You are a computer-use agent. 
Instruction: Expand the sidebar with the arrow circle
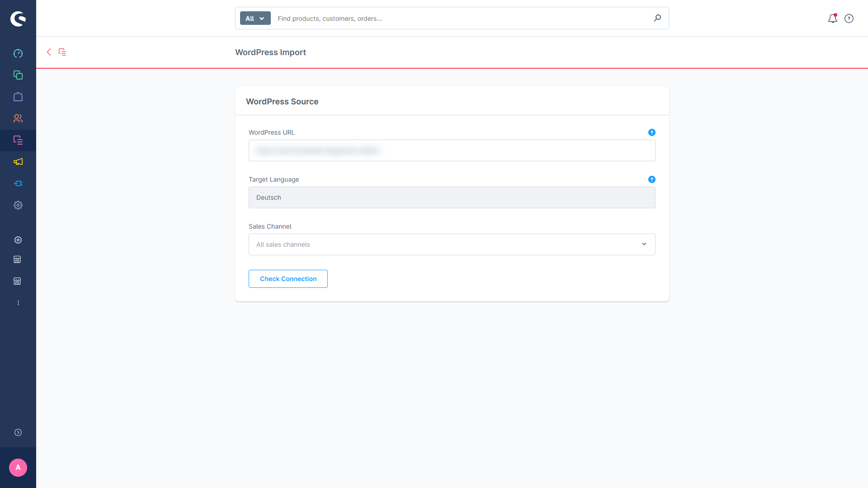pyautogui.click(x=18, y=432)
